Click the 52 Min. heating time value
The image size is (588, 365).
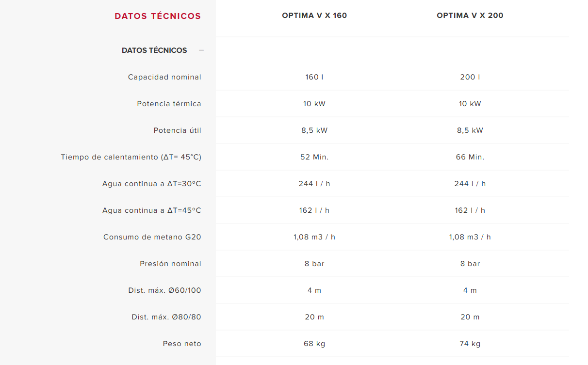314,157
